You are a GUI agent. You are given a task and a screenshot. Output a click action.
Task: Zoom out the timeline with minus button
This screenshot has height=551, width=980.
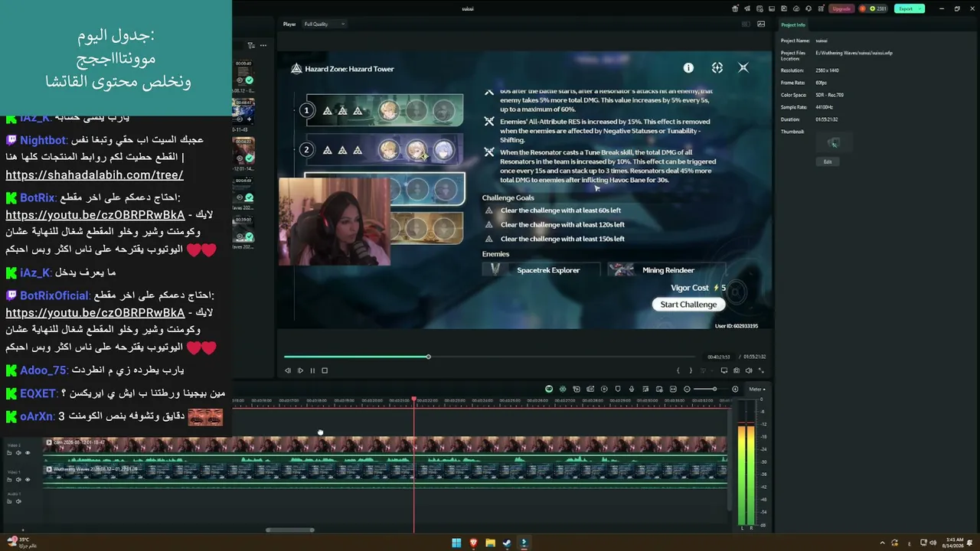click(687, 389)
